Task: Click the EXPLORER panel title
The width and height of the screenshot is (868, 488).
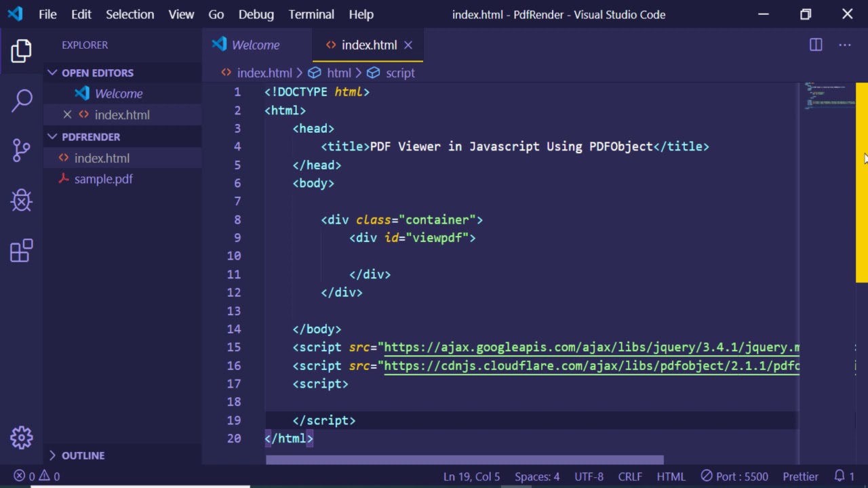Action: (85, 45)
